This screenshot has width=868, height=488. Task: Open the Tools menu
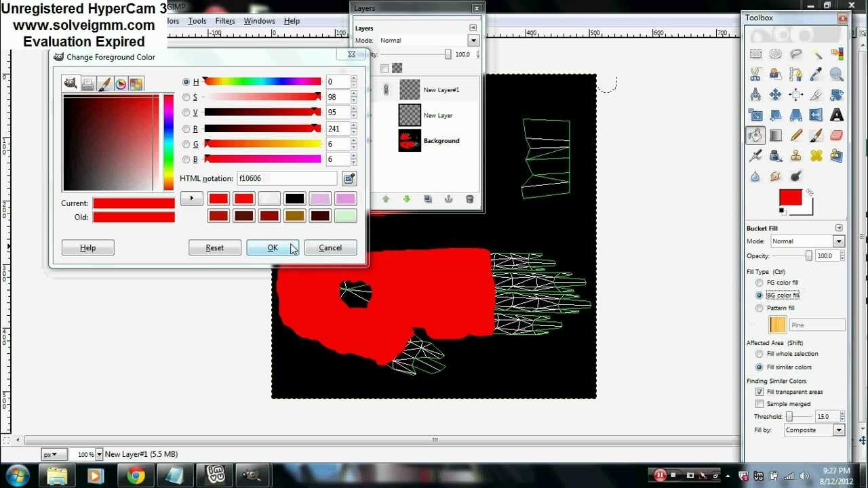coord(197,21)
